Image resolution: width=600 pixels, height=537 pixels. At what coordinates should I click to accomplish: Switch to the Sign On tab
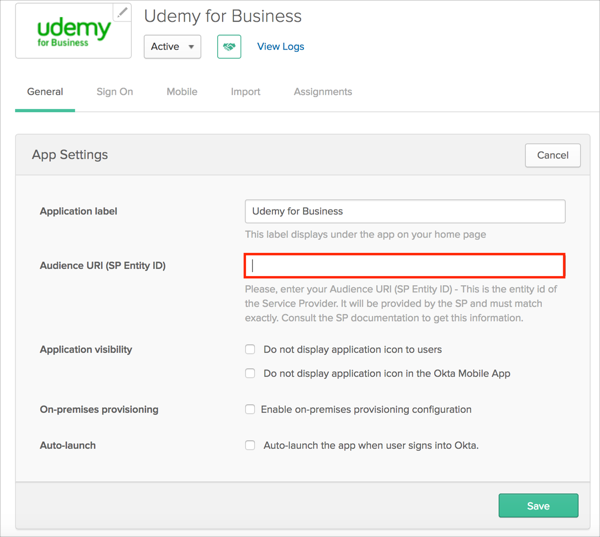click(x=114, y=92)
